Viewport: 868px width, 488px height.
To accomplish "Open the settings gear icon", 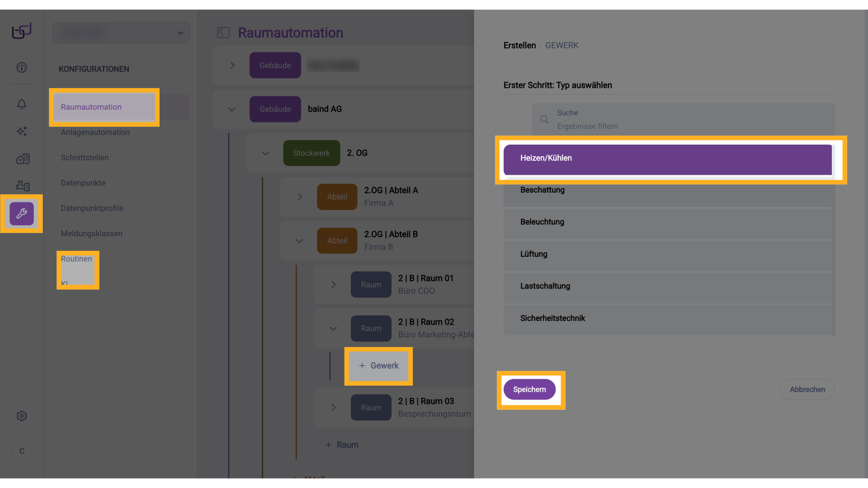I will (x=22, y=416).
